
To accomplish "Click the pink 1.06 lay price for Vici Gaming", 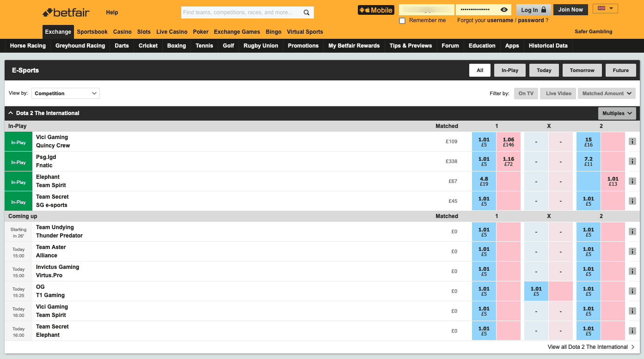I will pyautogui.click(x=508, y=142).
